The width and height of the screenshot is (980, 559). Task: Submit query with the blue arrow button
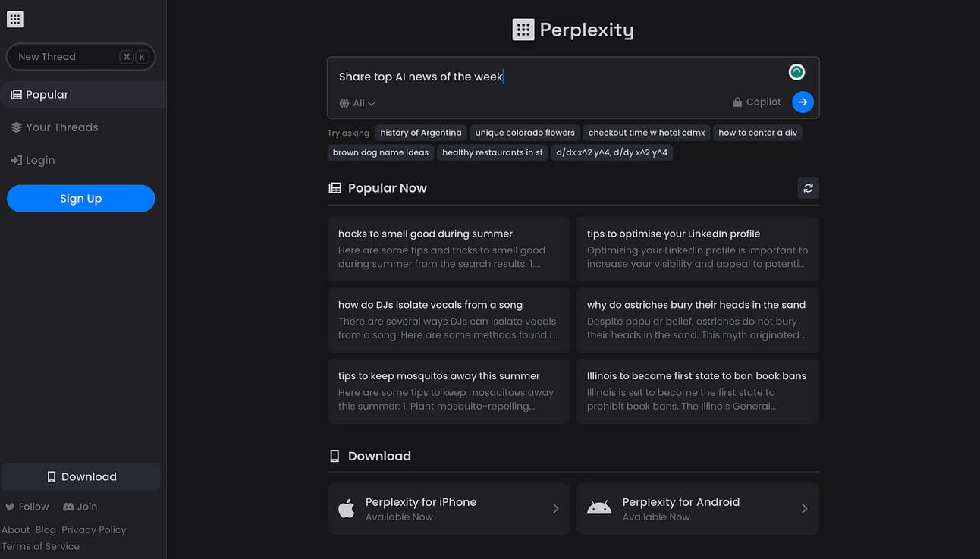click(x=803, y=102)
